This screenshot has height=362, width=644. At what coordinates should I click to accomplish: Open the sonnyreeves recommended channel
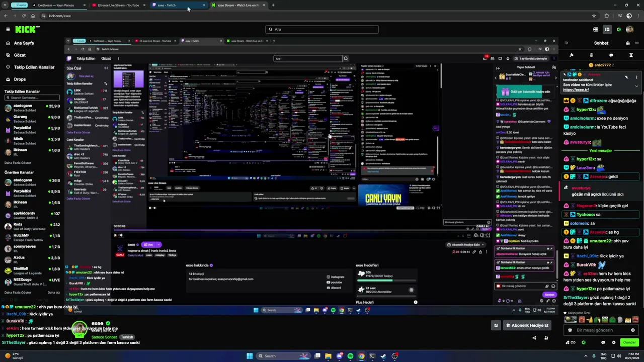pyautogui.click(x=32, y=248)
